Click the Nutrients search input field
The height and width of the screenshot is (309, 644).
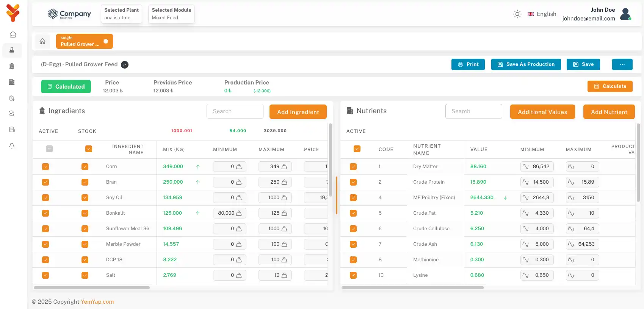coord(473,111)
